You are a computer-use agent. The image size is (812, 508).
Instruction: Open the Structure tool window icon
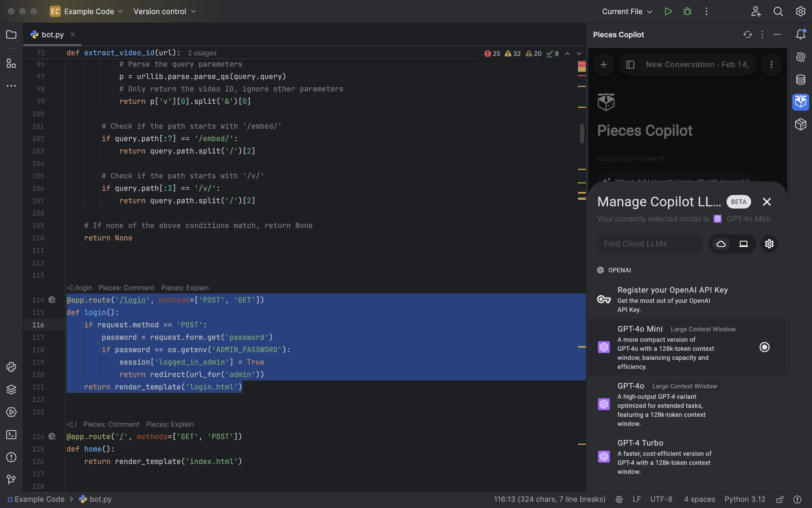[x=11, y=63]
